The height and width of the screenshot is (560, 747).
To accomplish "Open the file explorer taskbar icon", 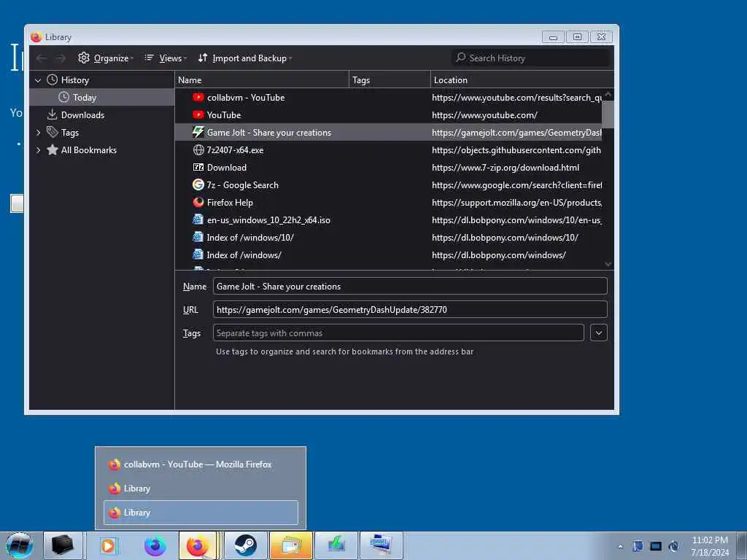I will (x=291, y=545).
